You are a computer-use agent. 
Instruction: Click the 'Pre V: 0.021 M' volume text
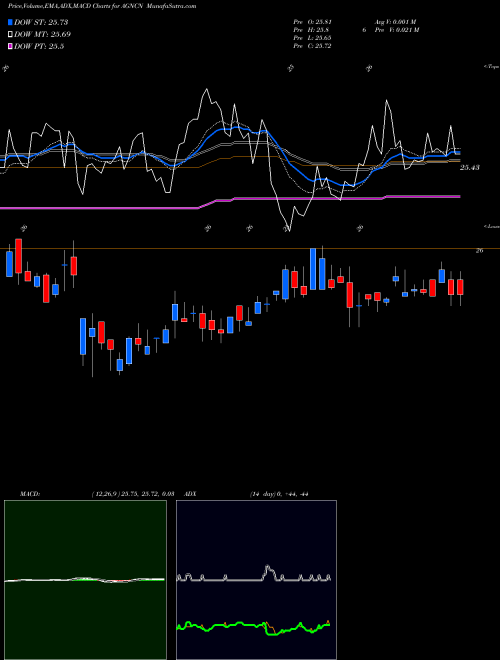pos(398,30)
